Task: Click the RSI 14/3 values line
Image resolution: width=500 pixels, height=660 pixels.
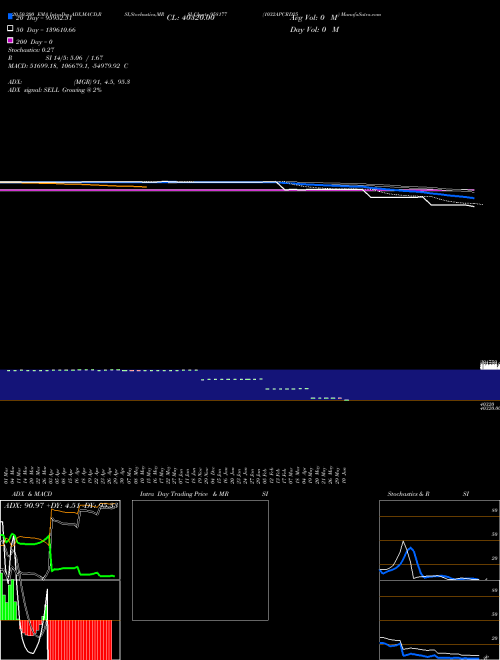Action: click(56, 58)
